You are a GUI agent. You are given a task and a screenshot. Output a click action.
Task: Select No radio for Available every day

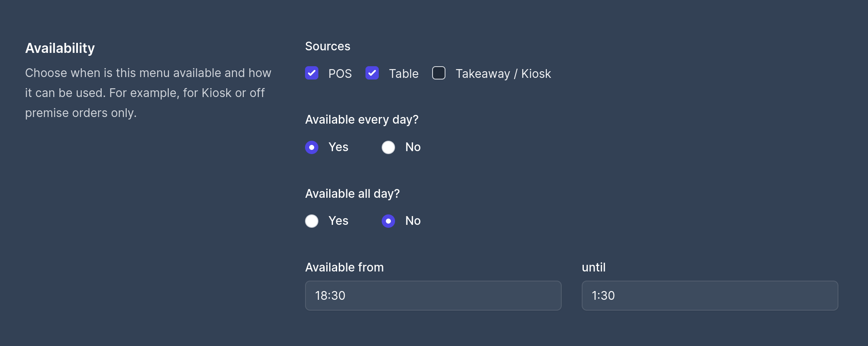click(x=388, y=147)
